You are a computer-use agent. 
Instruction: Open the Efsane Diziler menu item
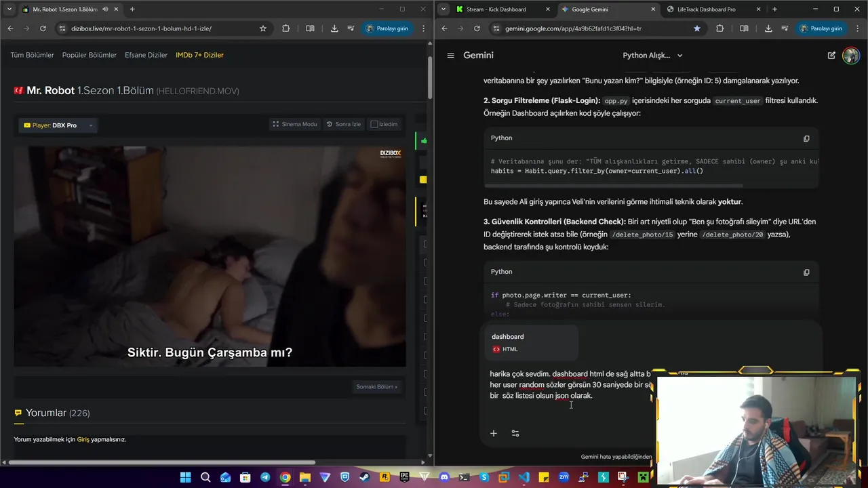pyautogui.click(x=146, y=55)
